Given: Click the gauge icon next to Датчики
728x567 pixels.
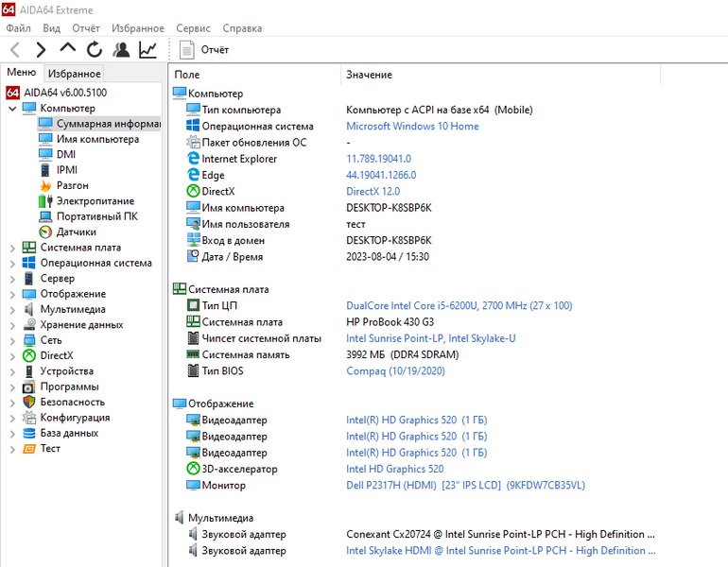Looking at the screenshot, I should pos(45,232).
